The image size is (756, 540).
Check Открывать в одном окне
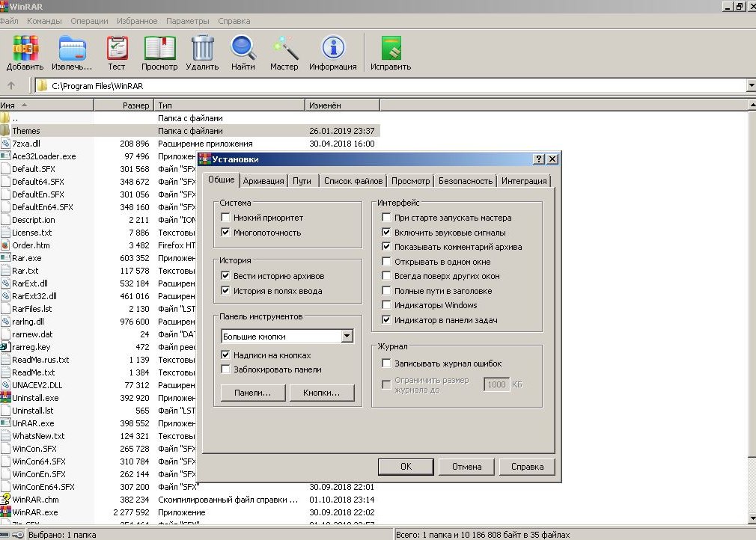click(386, 262)
